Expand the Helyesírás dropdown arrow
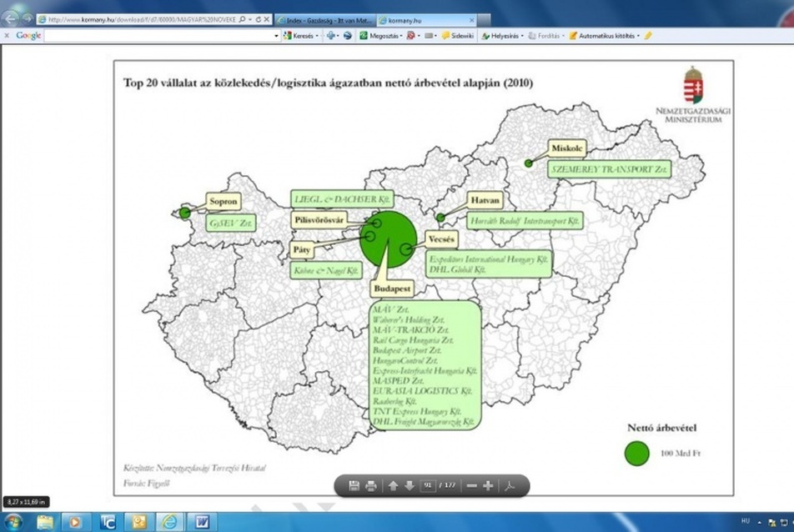 click(523, 36)
